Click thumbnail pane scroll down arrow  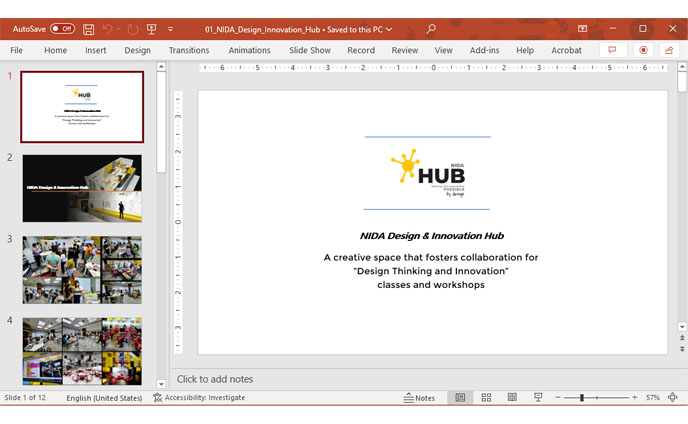(161, 384)
